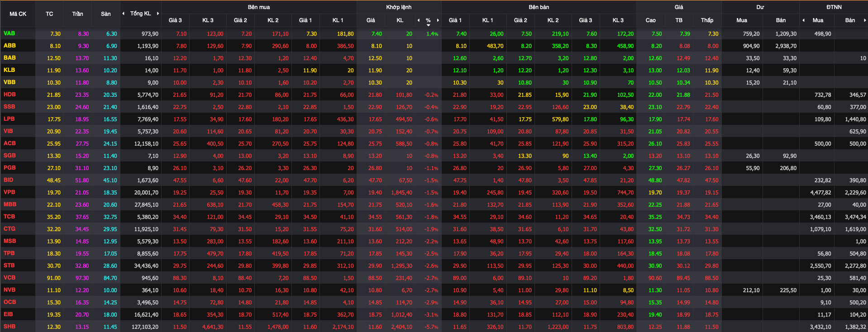Click the sort-descending triangle under %
868x332 pixels.
coord(428,25)
